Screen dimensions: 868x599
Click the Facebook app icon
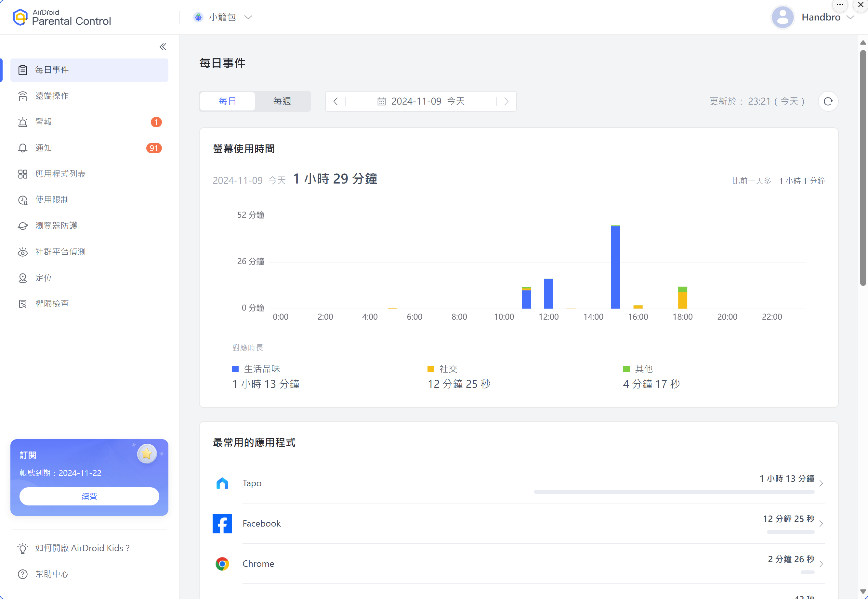(x=222, y=523)
